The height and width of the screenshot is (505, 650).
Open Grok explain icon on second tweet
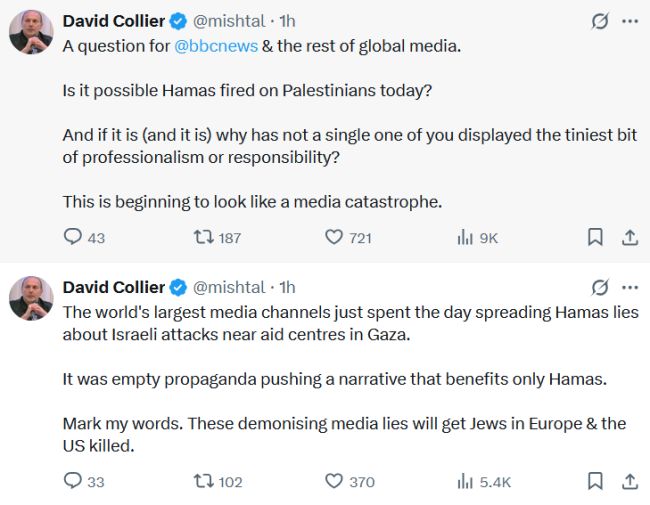click(x=600, y=288)
